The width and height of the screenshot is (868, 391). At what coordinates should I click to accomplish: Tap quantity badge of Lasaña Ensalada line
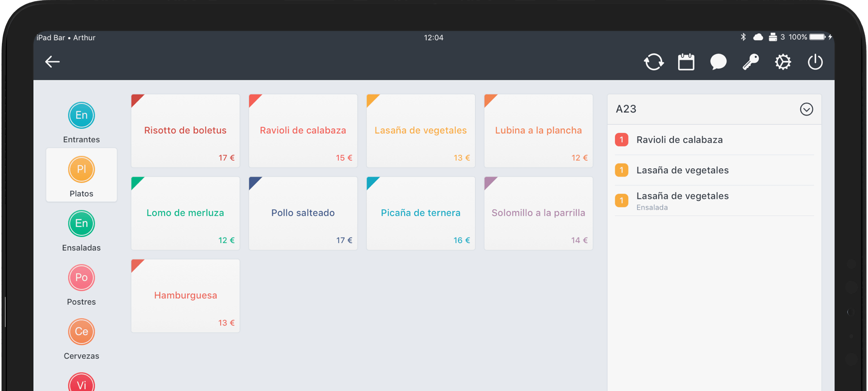pos(621,201)
